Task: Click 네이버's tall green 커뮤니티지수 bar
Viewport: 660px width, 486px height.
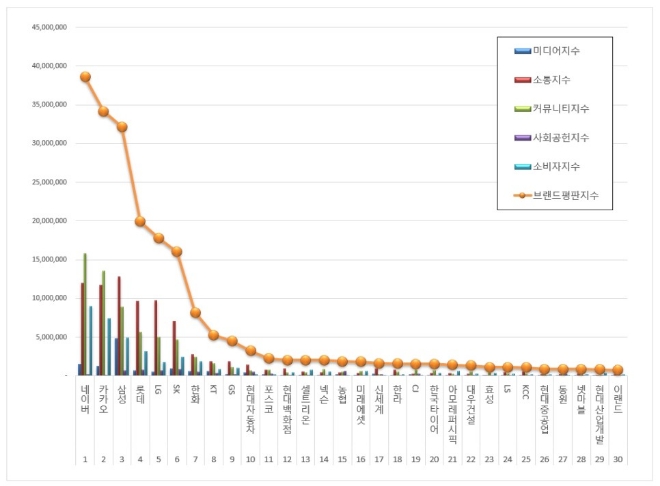Action: pos(85,314)
